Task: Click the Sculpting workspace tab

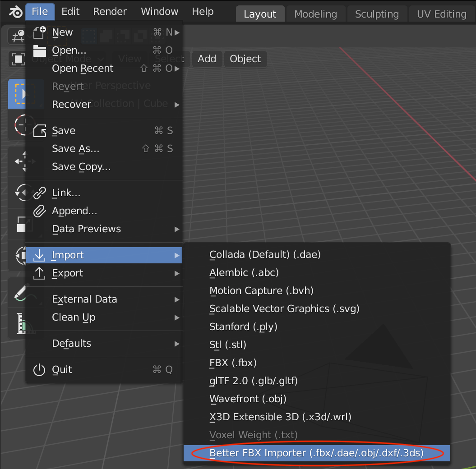Action: [x=377, y=14]
